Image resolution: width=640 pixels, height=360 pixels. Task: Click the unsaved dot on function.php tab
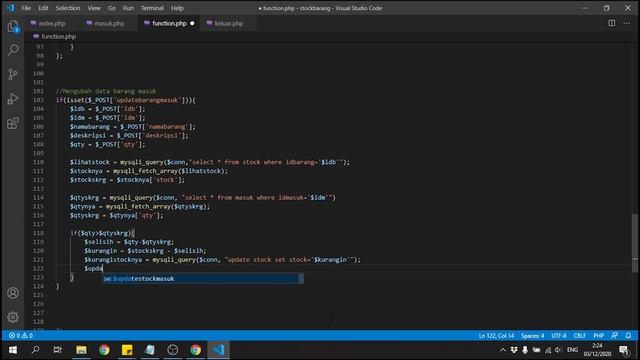[x=192, y=23]
